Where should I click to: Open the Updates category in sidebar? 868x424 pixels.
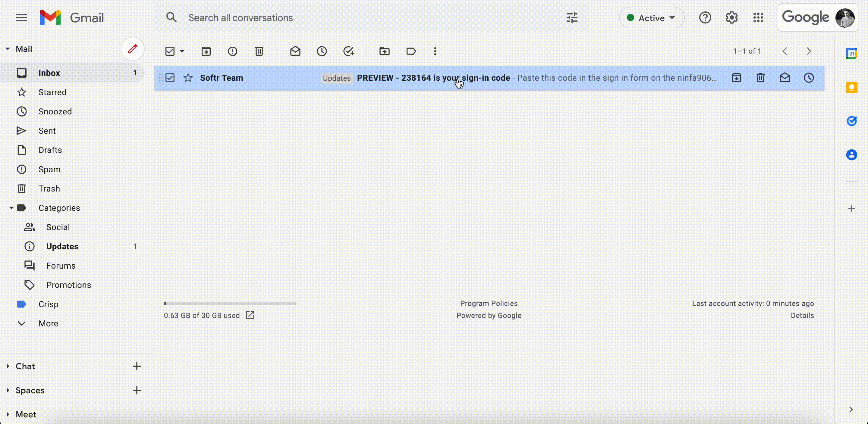coord(62,246)
